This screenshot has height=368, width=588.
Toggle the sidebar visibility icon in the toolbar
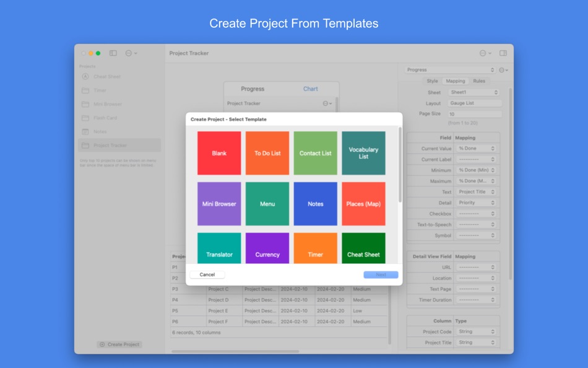[113, 53]
